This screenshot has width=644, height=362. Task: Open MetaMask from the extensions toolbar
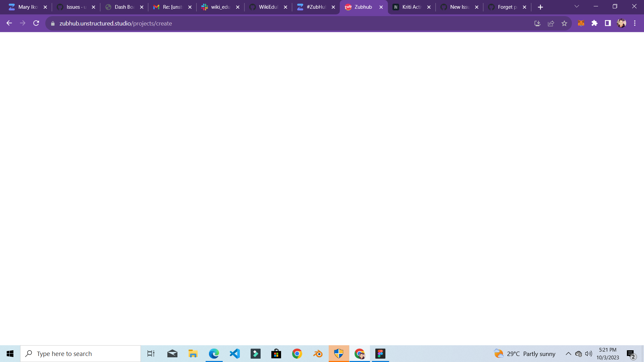(x=581, y=23)
